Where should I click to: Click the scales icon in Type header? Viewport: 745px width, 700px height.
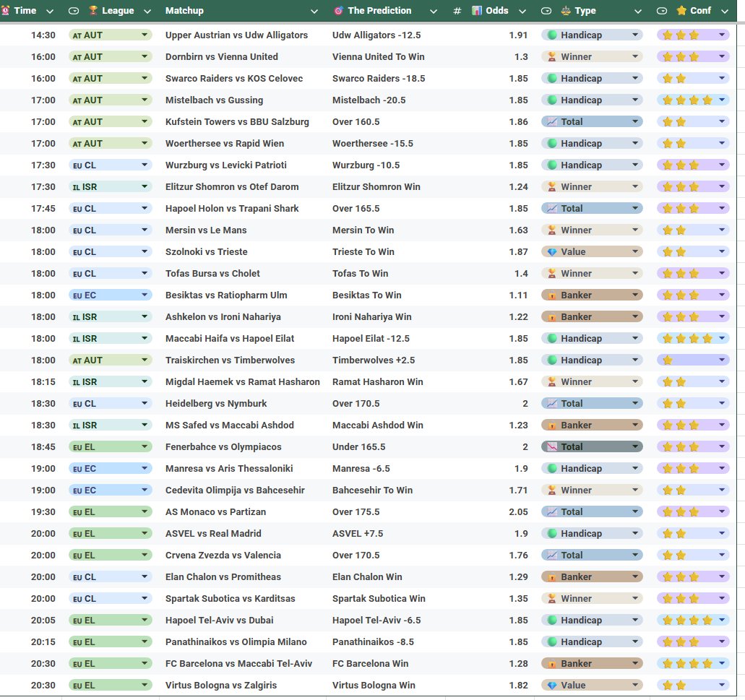coord(566,10)
